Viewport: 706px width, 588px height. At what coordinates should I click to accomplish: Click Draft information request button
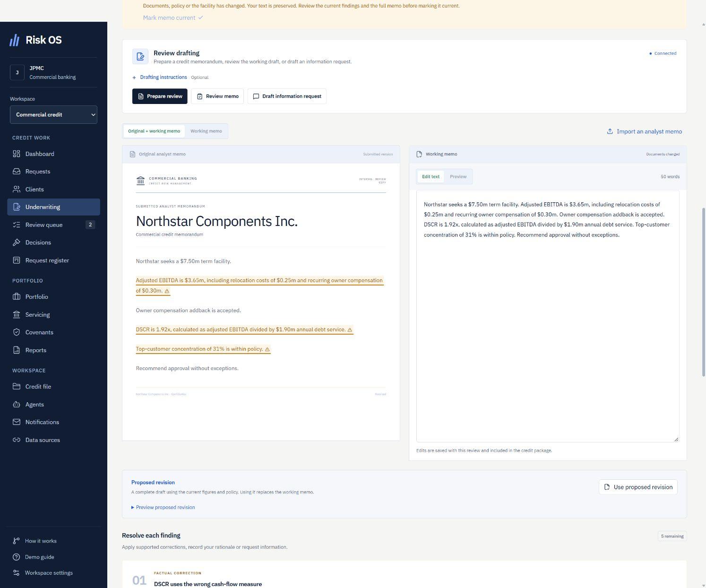tap(287, 96)
